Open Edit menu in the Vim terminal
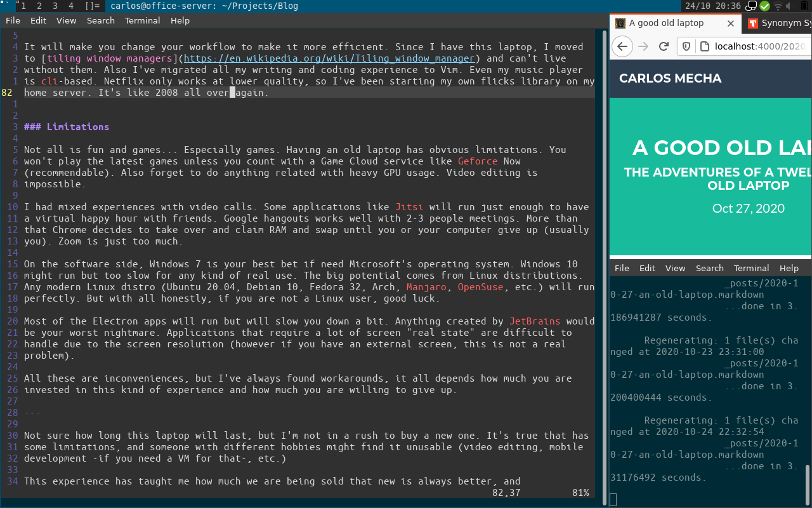The width and height of the screenshot is (812, 508). tap(39, 20)
